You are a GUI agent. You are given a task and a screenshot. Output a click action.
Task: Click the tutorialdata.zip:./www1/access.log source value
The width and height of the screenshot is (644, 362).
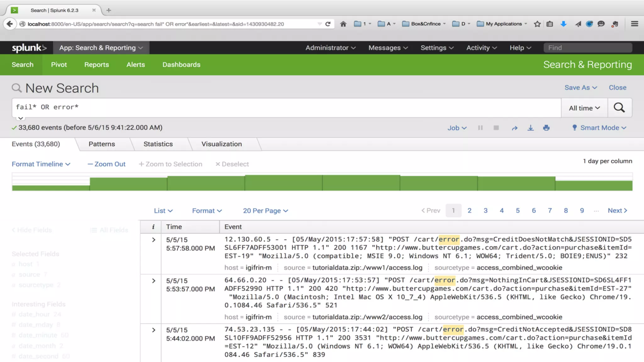(x=367, y=268)
